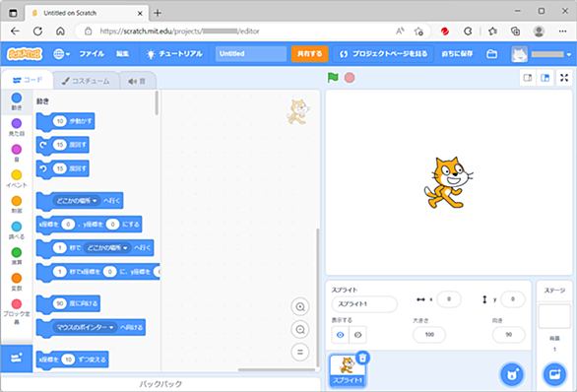Zoom in on the code workspace
577x392 pixels.
pyautogui.click(x=300, y=306)
